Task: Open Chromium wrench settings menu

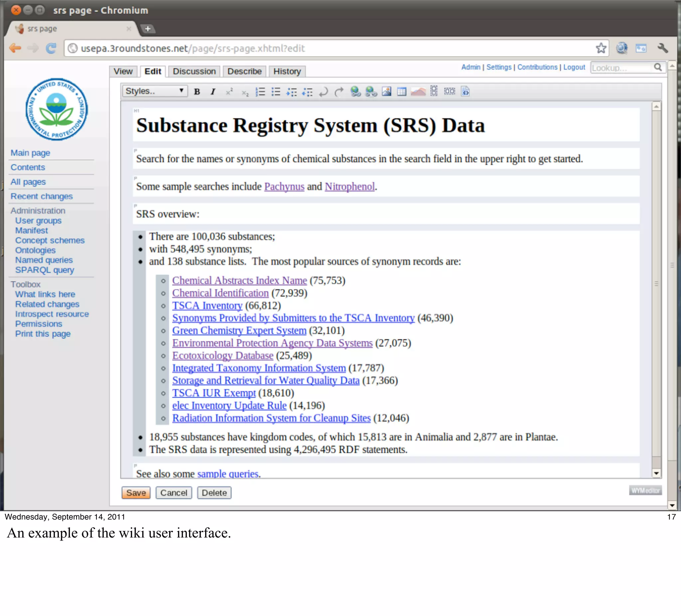Action: click(663, 48)
